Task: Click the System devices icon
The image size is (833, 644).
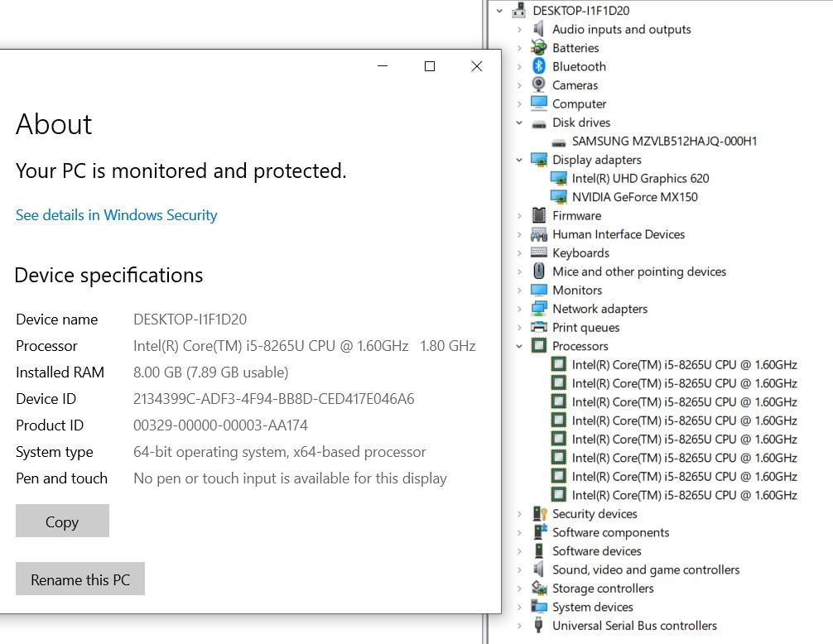Action: tap(539, 606)
